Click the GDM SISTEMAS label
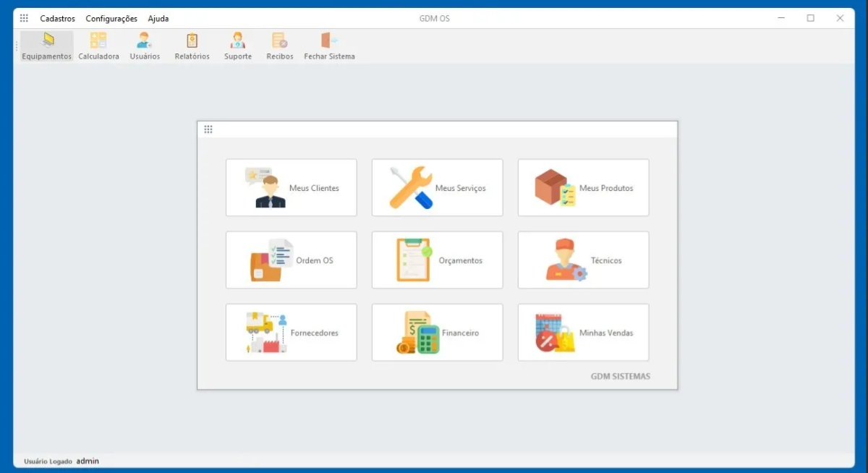This screenshot has height=473, width=868. pyautogui.click(x=620, y=376)
